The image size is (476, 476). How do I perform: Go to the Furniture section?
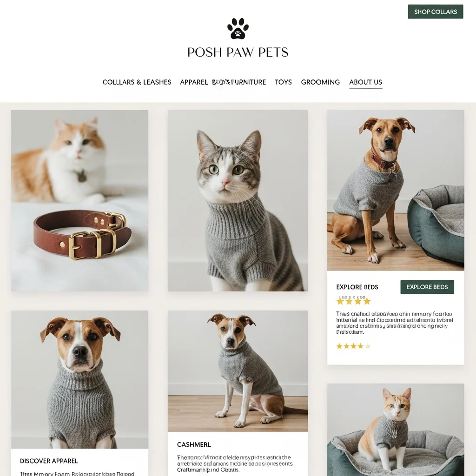248,82
